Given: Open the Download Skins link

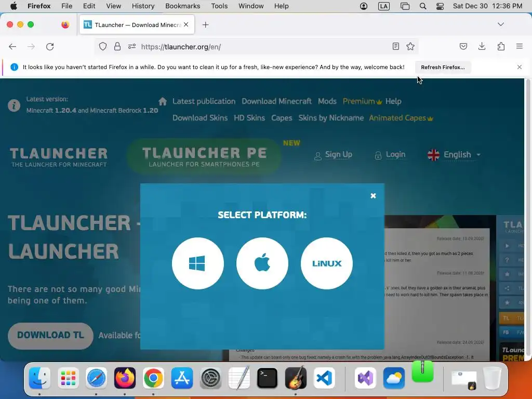Looking at the screenshot, I should click(200, 118).
